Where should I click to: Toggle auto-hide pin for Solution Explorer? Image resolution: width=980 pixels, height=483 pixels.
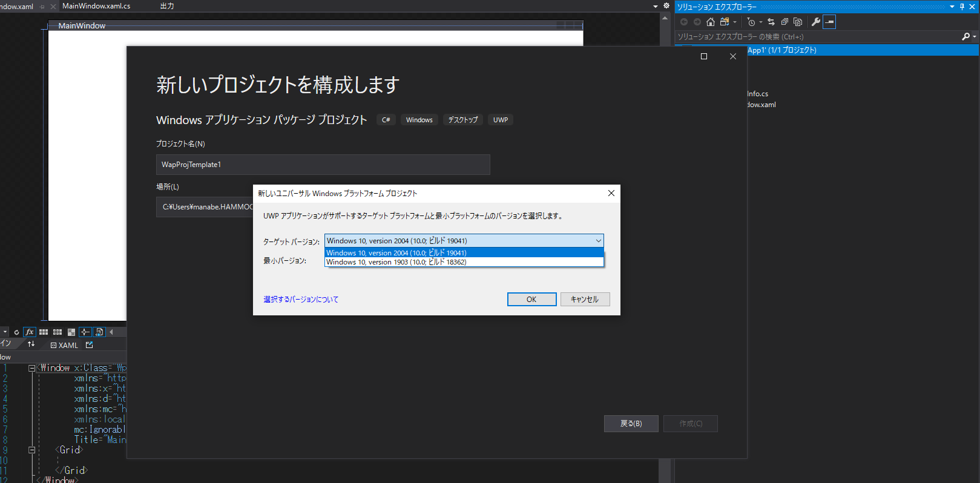pyautogui.click(x=962, y=7)
